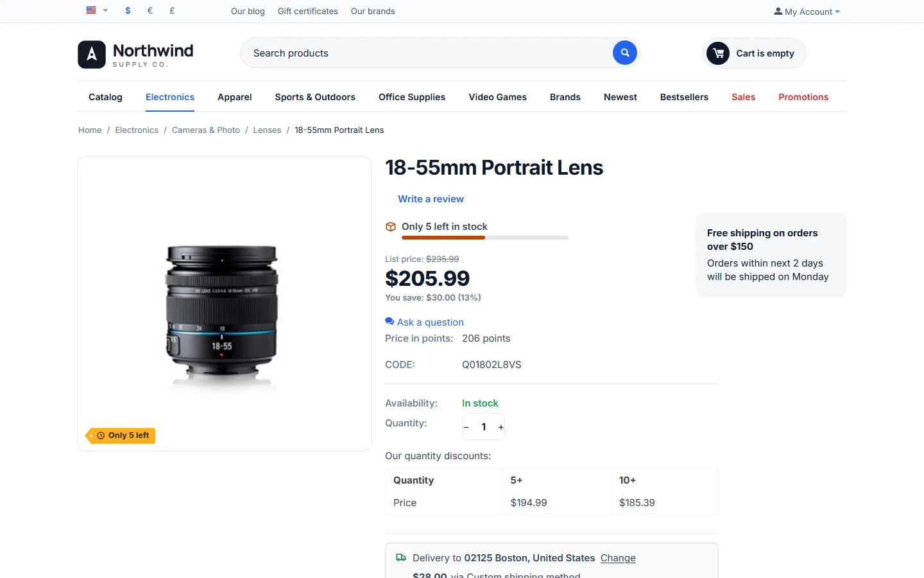View Office Supplies category
Screen dimensions: 924x578
(412, 97)
